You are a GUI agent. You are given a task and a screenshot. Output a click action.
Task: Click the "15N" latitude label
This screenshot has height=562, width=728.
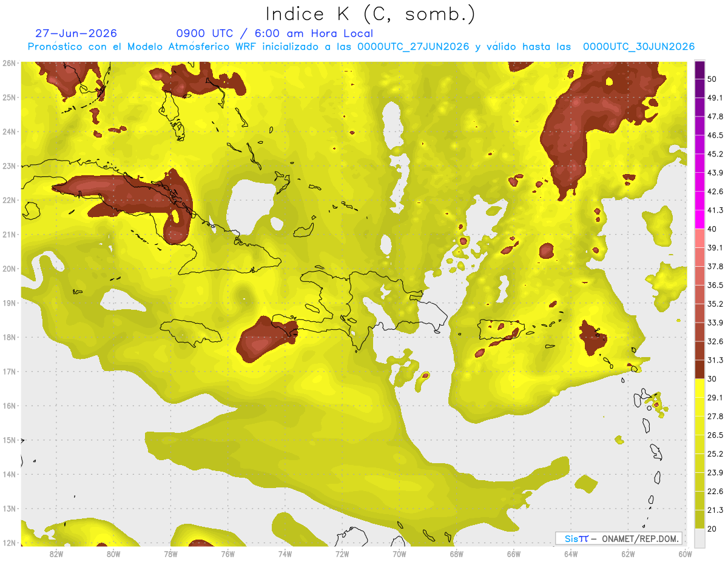click(9, 440)
